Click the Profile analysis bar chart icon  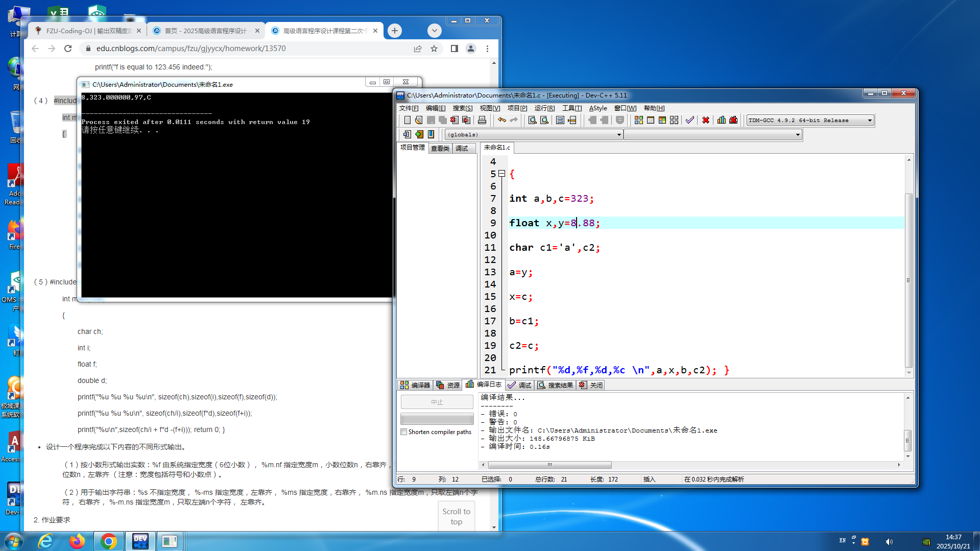tap(722, 120)
